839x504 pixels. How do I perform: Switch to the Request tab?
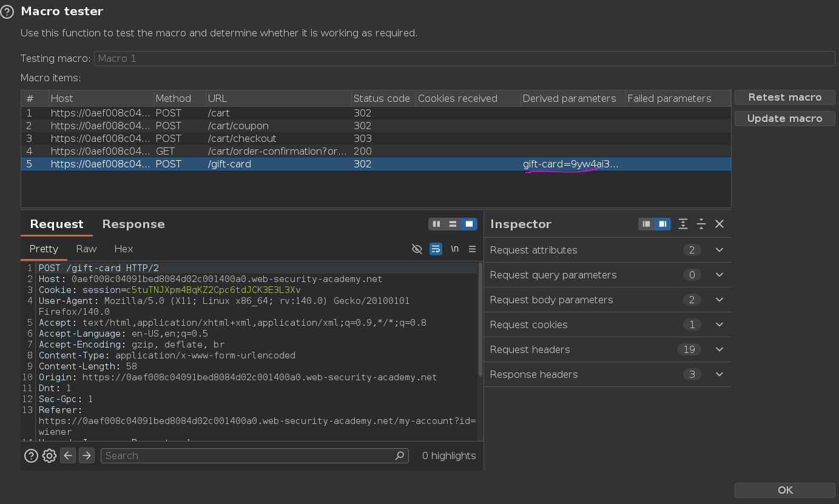[x=56, y=224]
